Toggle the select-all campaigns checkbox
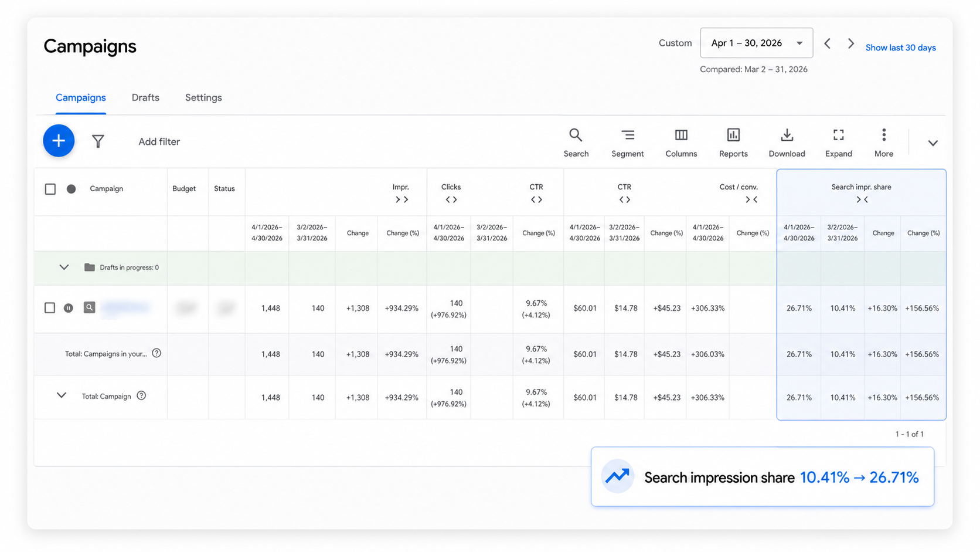This screenshot has width=980, height=552. pyautogui.click(x=50, y=189)
